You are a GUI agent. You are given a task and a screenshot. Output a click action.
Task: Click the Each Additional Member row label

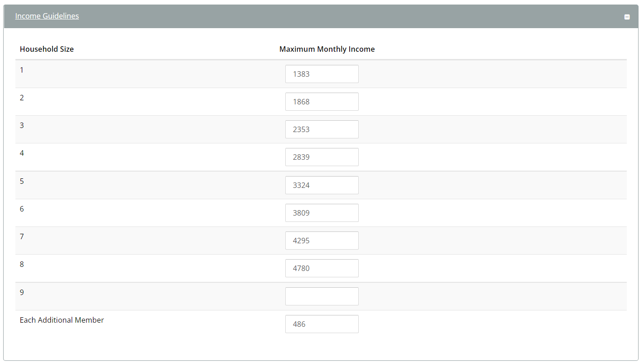pyautogui.click(x=62, y=320)
